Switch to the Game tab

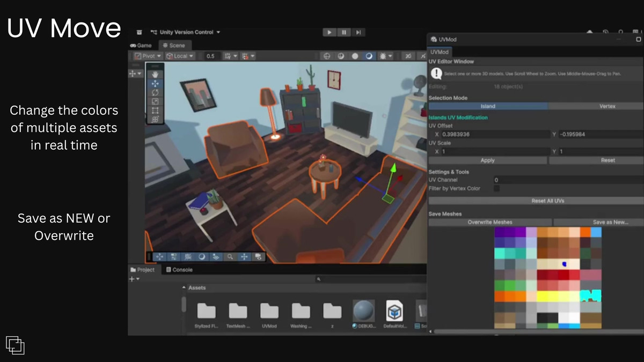(142, 46)
